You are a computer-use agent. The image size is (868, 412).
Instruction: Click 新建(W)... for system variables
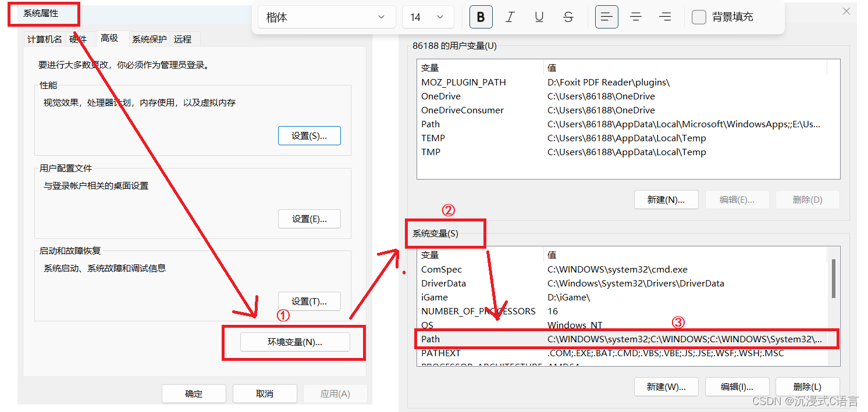(x=666, y=386)
